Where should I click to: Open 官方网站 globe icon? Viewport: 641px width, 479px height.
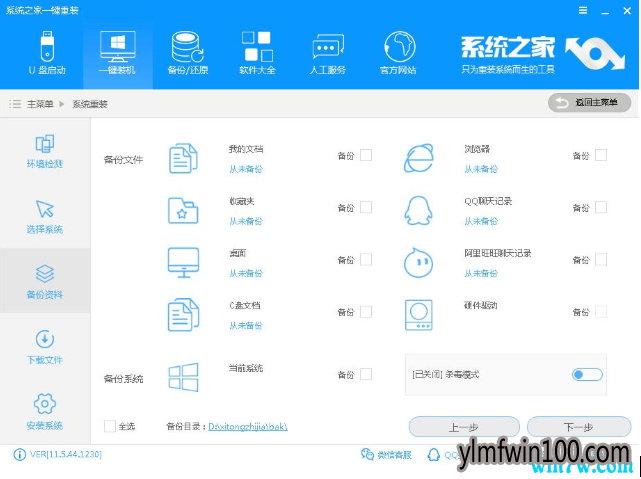pos(399,46)
